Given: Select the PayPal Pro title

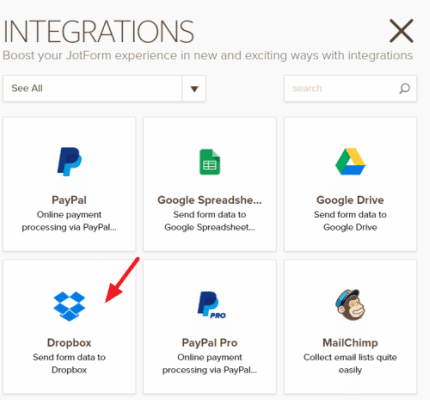Looking at the screenshot, I should click(210, 343).
